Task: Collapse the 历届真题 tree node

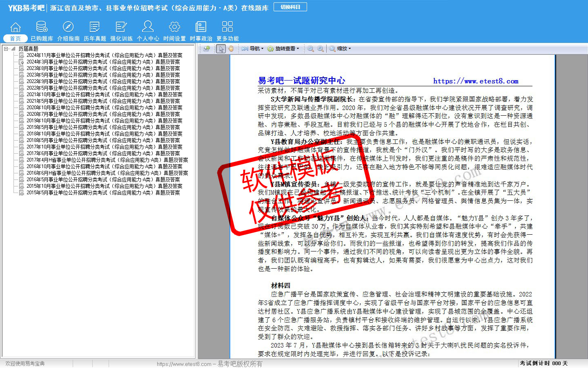Action: [6, 49]
